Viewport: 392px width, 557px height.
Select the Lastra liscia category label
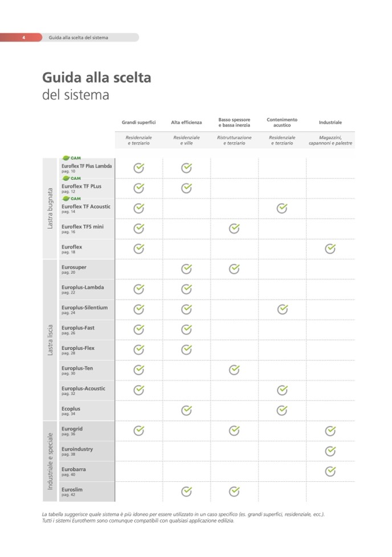(50, 339)
